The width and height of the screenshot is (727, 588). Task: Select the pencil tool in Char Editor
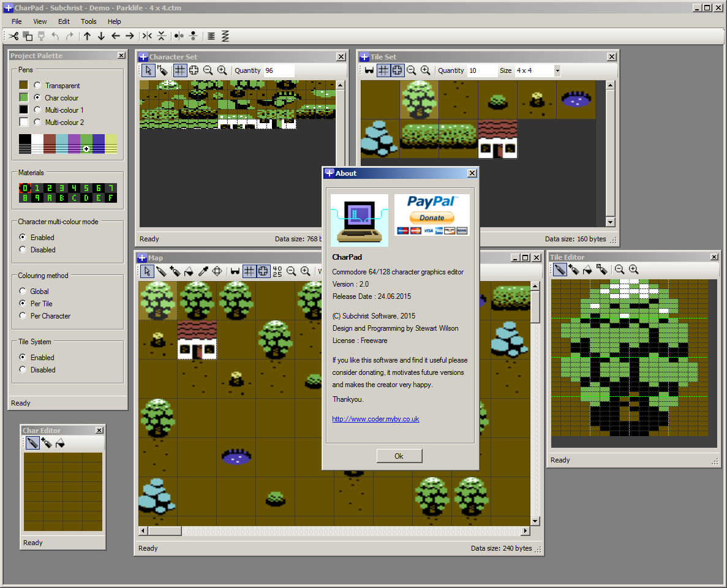click(32, 443)
